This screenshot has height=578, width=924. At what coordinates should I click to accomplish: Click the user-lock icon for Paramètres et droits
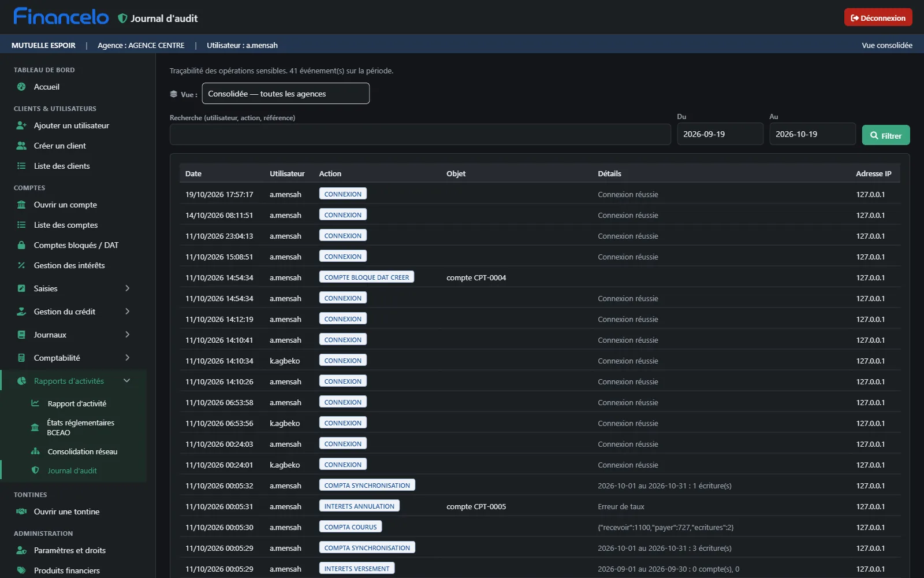(21, 550)
